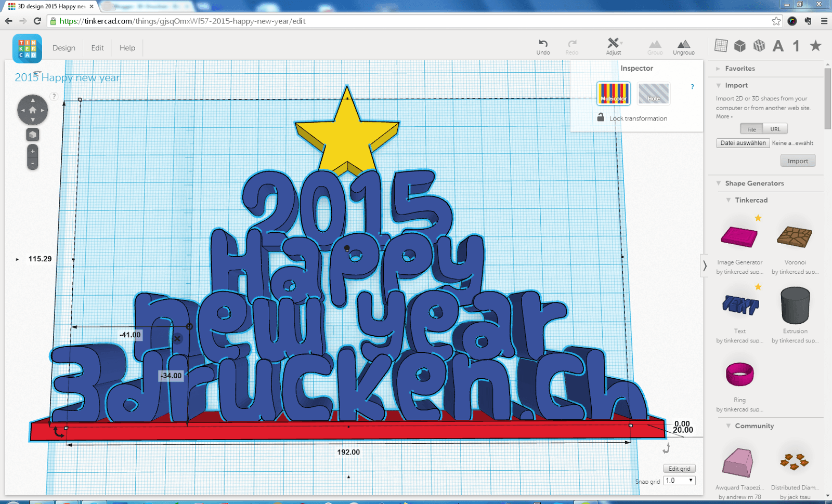Image resolution: width=832 pixels, height=504 pixels.
Task: Open the striped cube shapes category icon
Action: click(759, 46)
